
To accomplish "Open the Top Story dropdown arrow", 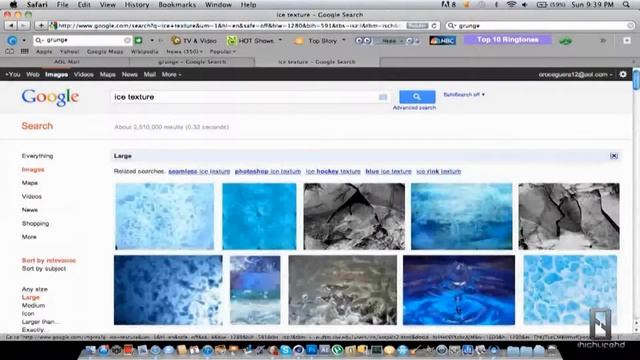I will (344, 40).
